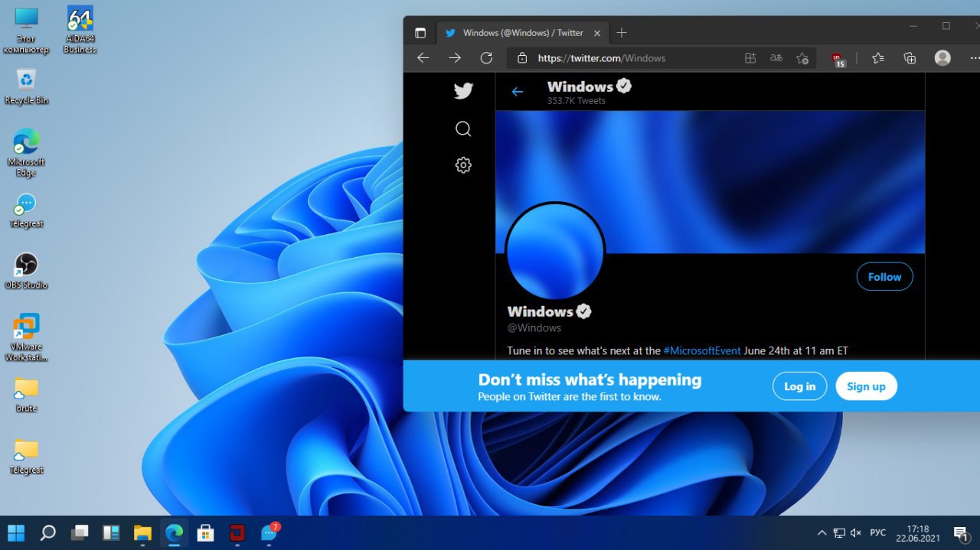Open taskbar Search
The image size is (980, 550).
pos(47,532)
